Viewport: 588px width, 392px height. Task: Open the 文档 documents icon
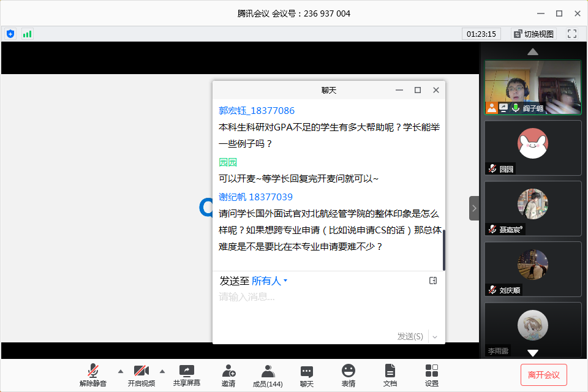click(390, 374)
